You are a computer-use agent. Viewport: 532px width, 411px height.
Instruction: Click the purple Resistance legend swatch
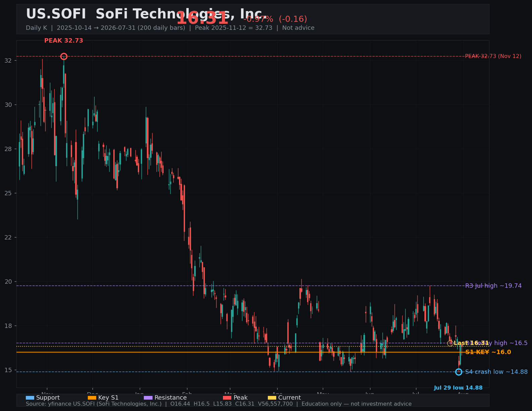(x=148, y=398)
